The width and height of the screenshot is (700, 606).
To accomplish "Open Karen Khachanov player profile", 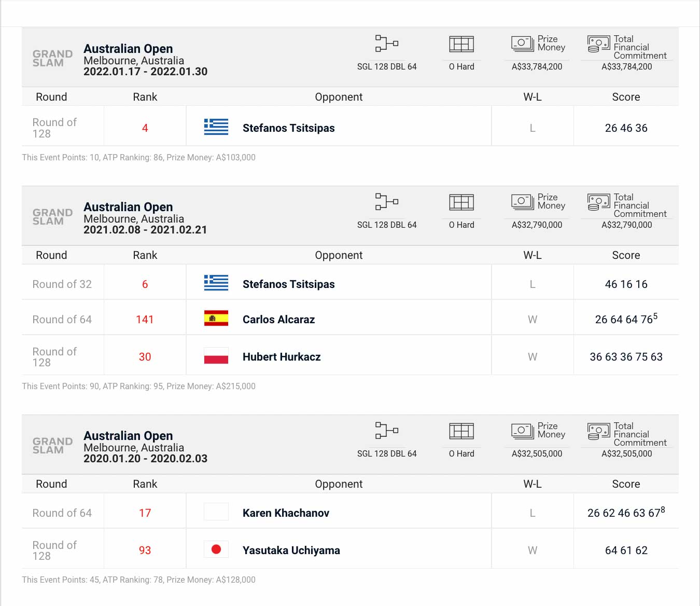I will pyautogui.click(x=286, y=513).
